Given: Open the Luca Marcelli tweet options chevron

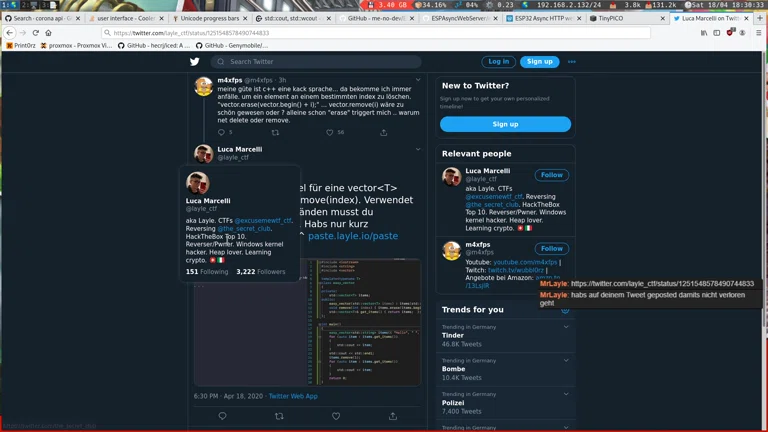Looking at the screenshot, I should point(418,150).
